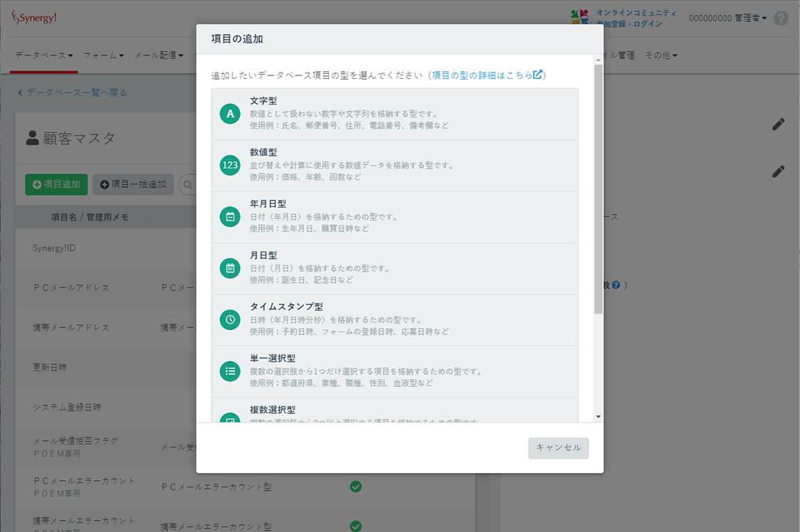800x532 pixels.
Task: Click the green 項目追加 button
Action: 56,184
